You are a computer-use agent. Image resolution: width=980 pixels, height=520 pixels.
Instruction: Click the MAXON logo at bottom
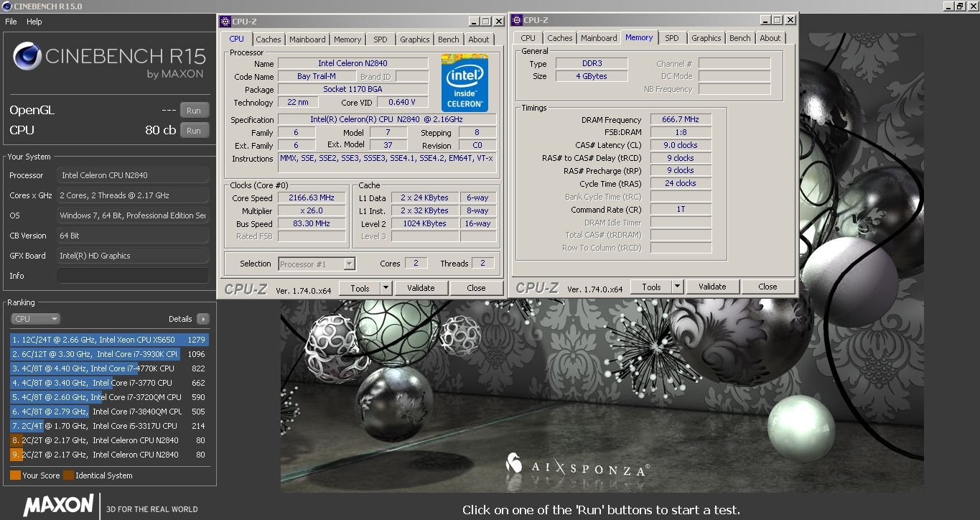tap(58, 506)
